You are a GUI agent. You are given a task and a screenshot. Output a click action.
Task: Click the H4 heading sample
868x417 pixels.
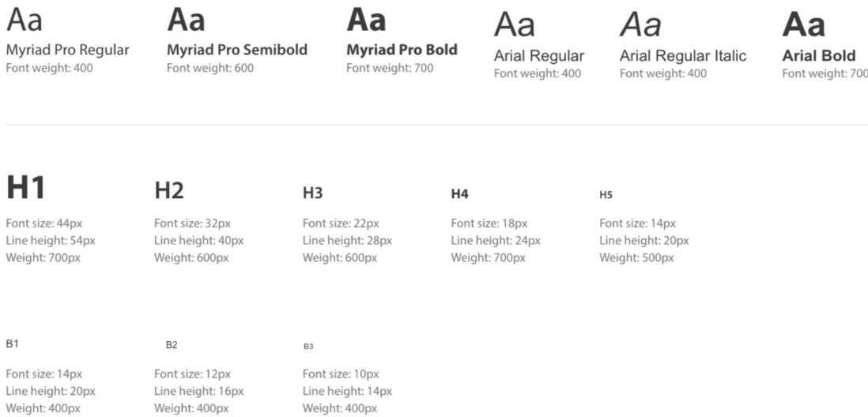(x=459, y=194)
